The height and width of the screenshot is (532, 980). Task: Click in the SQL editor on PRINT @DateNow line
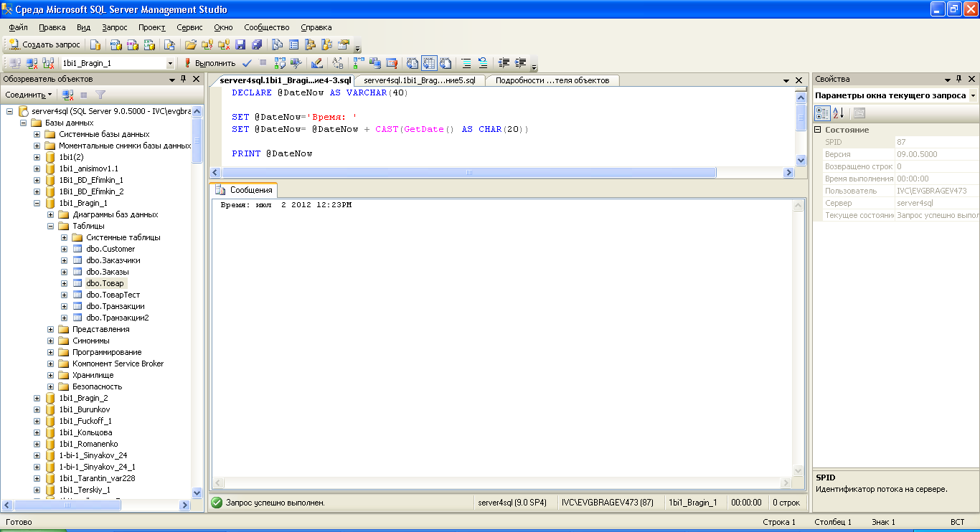273,153
